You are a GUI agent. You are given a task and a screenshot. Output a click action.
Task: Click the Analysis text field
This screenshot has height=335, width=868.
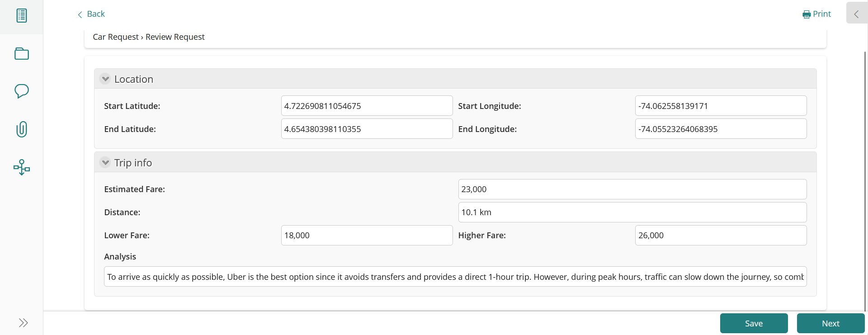coord(455,277)
